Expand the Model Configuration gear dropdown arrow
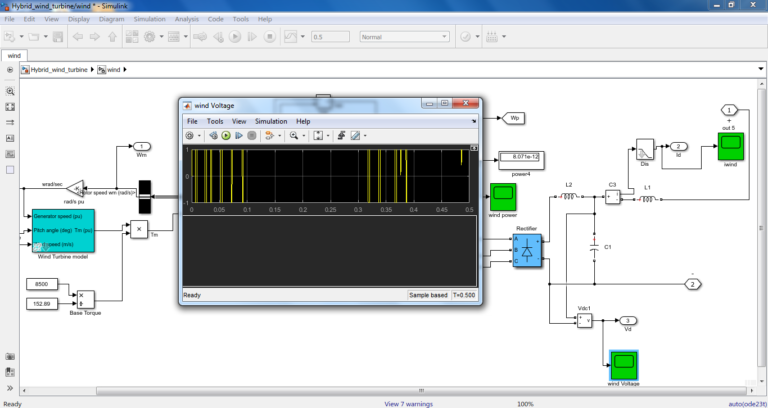 click(x=161, y=37)
